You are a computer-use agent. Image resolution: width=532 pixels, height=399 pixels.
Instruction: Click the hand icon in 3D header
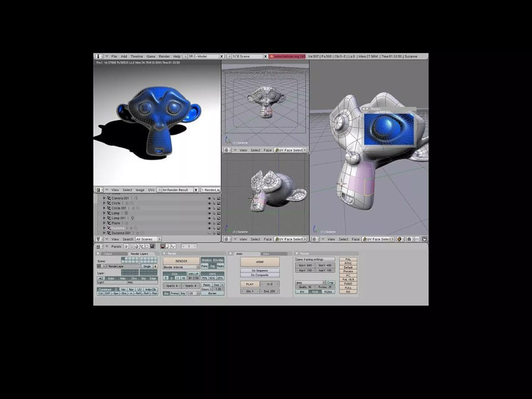tap(424, 239)
